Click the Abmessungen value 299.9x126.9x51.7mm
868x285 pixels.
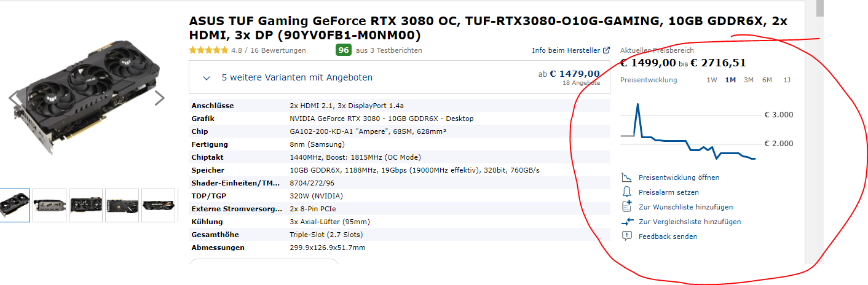pos(328,248)
